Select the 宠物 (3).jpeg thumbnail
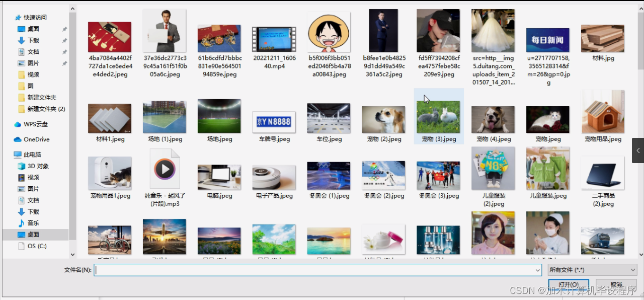The image size is (644, 300). pyautogui.click(x=438, y=116)
